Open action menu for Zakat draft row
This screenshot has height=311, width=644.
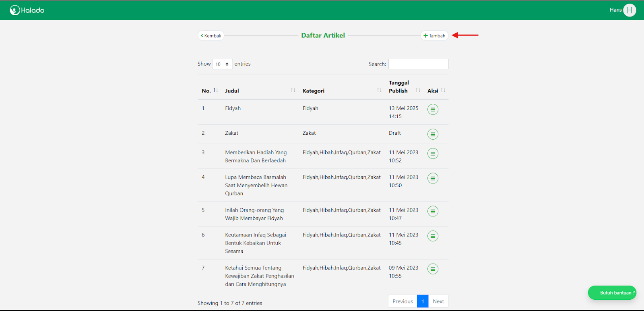pos(433,134)
